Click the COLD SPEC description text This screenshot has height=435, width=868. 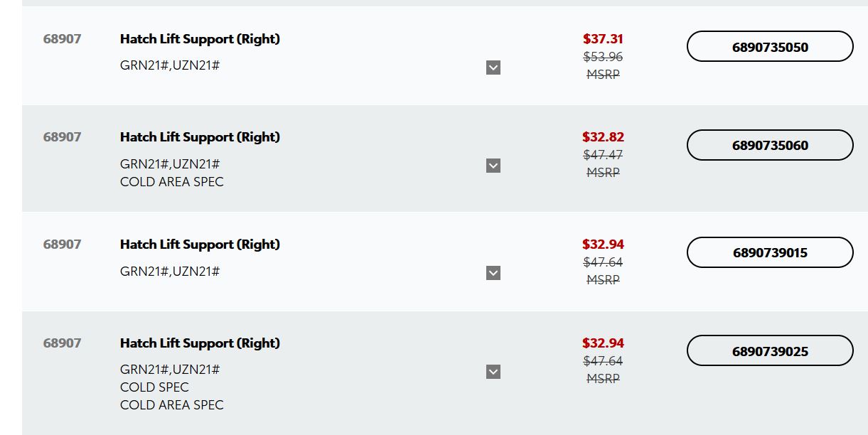[x=154, y=387]
